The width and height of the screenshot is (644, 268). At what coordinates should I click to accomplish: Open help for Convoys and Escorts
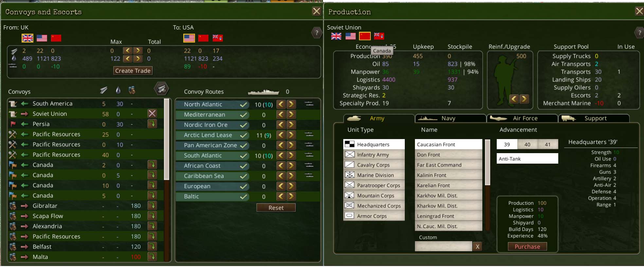(316, 32)
